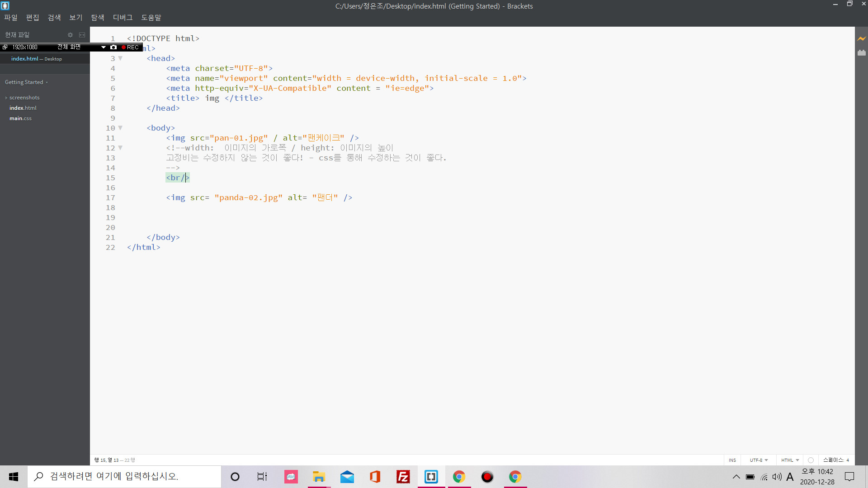
Task: Toggle IME input mode A indicator
Action: pos(790,477)
